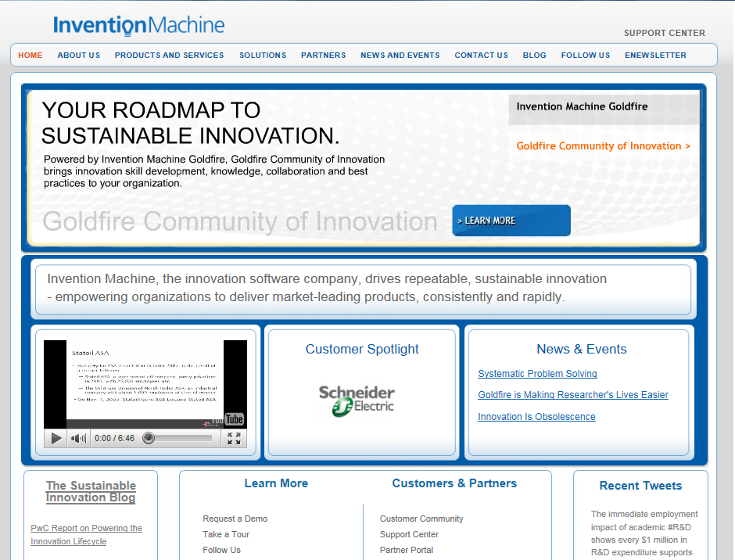Image resolution: width=735 pixels, height=560 pixels.
Task: Open the HOME menu item
Action: pyautogui.click(x=30, y=55)
